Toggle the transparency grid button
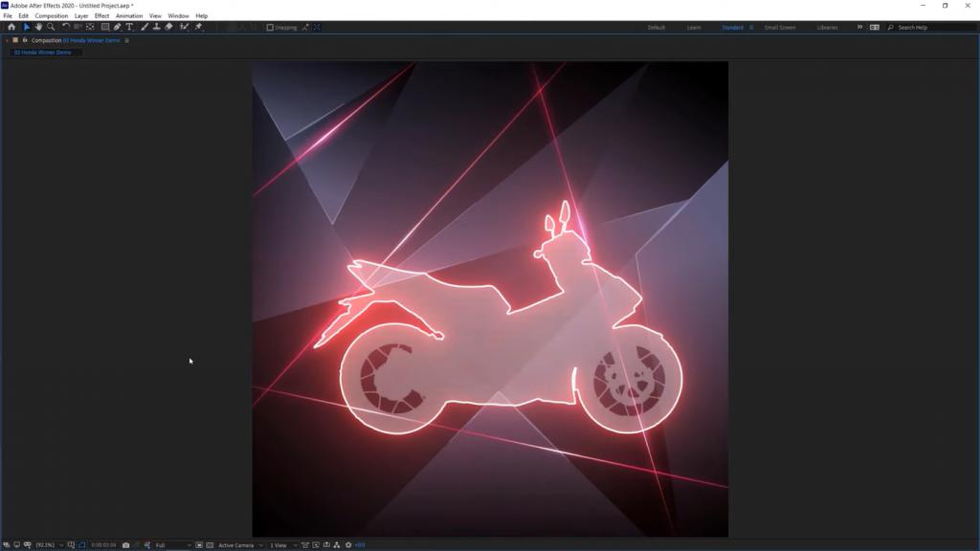980x551 pixels. tap(210, 545)
